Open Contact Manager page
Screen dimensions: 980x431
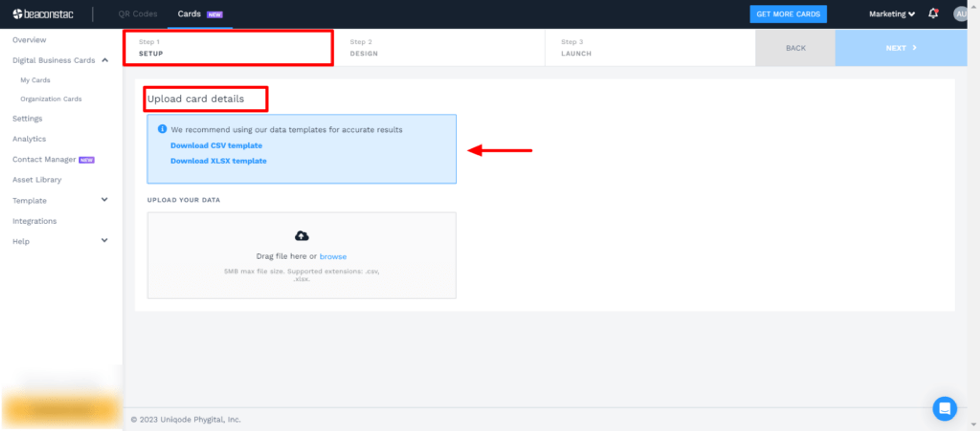pyautogui.click(x=44, y=159)
